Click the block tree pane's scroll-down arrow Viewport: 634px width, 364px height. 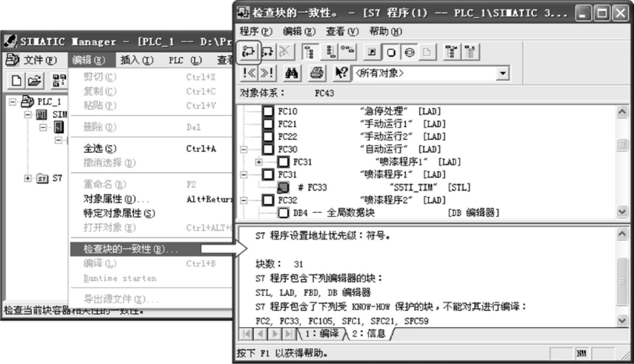(622, 212)
